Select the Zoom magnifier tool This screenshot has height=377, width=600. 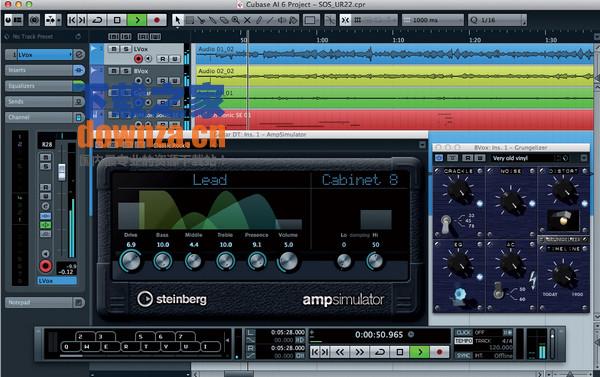[236, 20]
